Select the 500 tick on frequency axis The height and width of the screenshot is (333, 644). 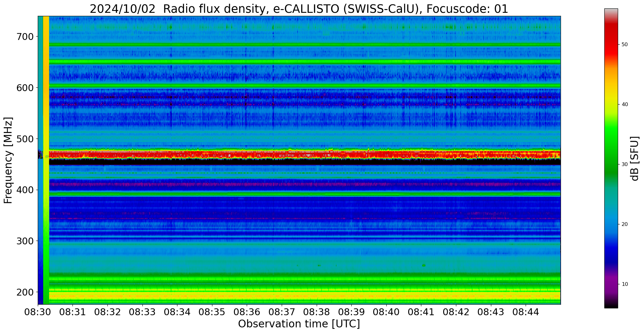point(24,139)
